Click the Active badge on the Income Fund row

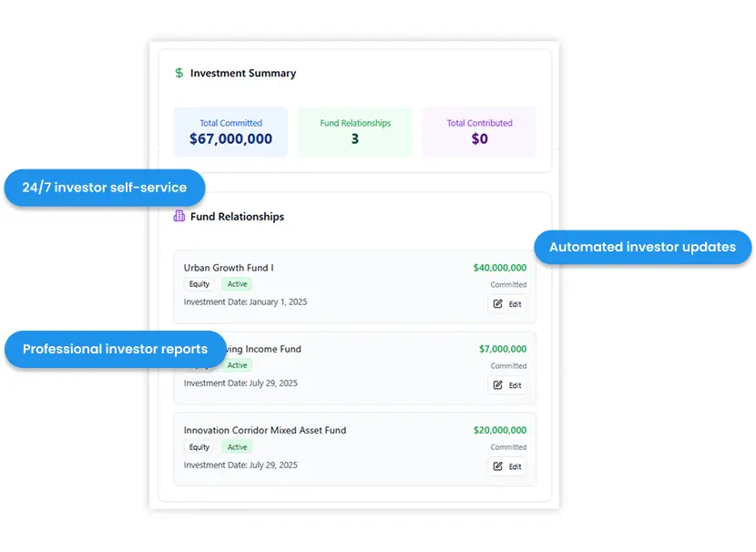[x=237, y=365]
